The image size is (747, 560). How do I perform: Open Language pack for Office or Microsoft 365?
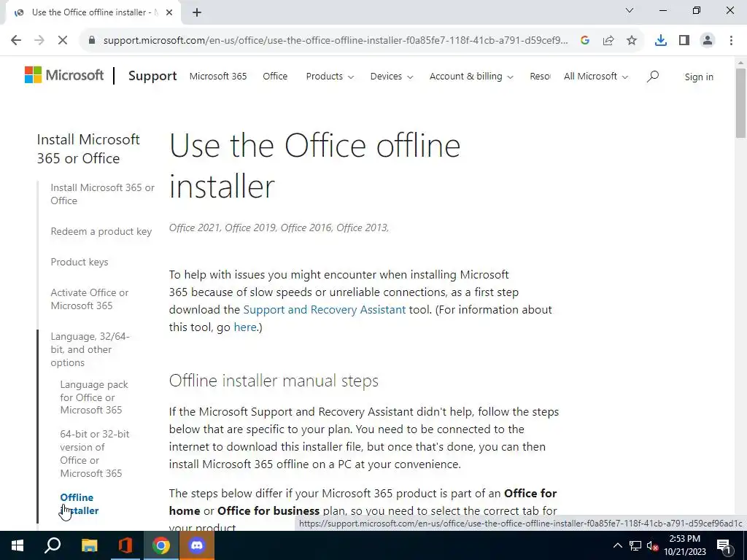click(x=94, y=397)
